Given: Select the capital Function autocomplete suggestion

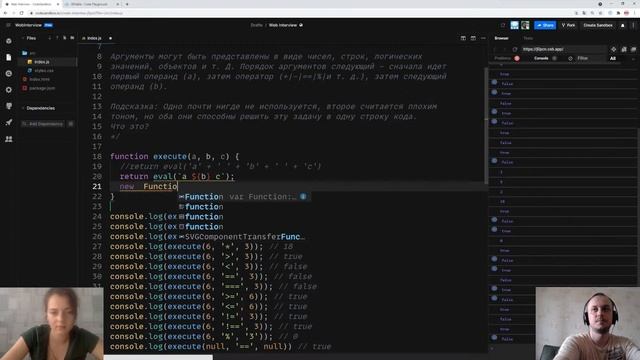Looking at the screenshot, I should click(x=244, y=197).
